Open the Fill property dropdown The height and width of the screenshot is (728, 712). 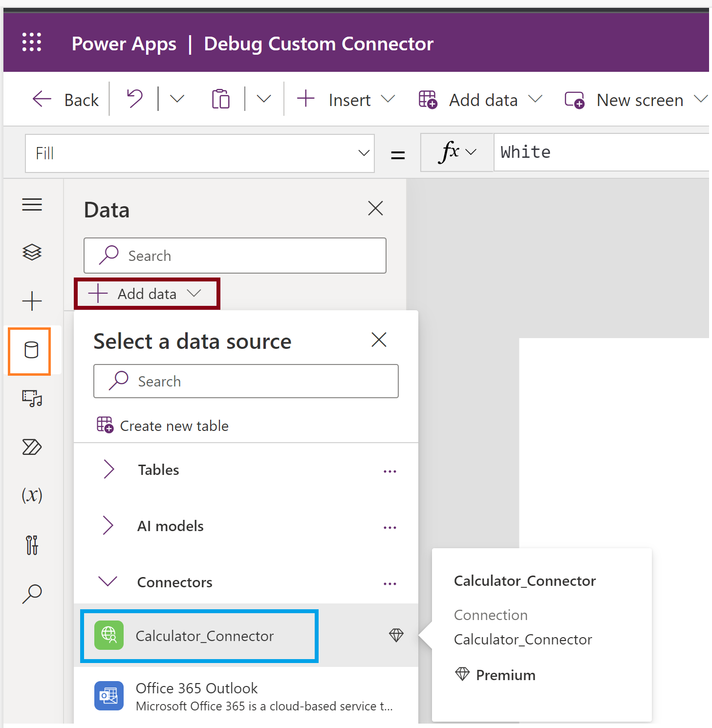coord(199,153)
